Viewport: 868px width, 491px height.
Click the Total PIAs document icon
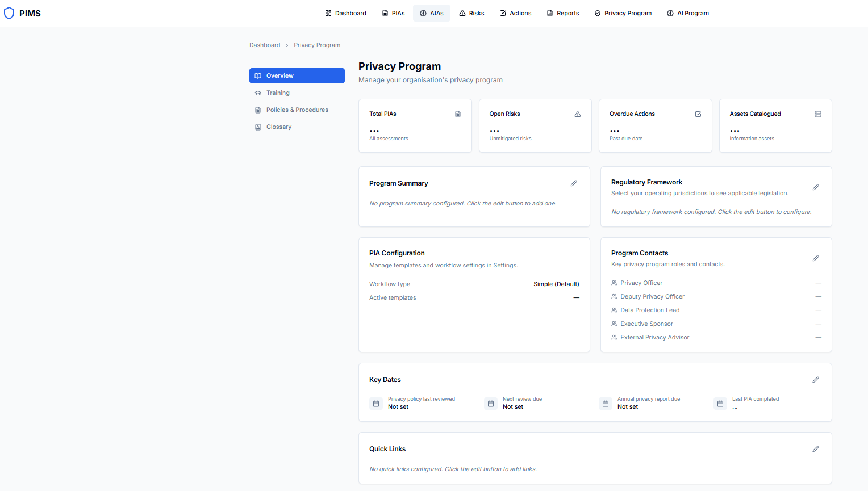458,114
